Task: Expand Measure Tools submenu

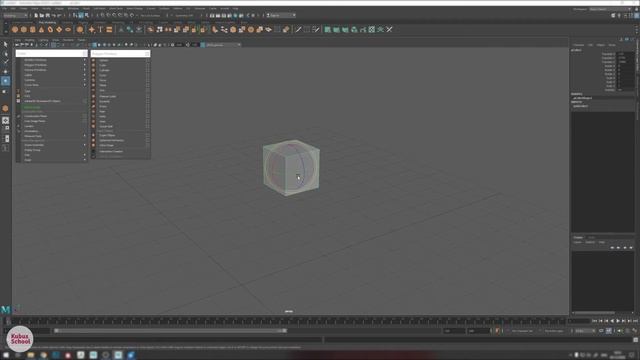Action: coord(52,136)
